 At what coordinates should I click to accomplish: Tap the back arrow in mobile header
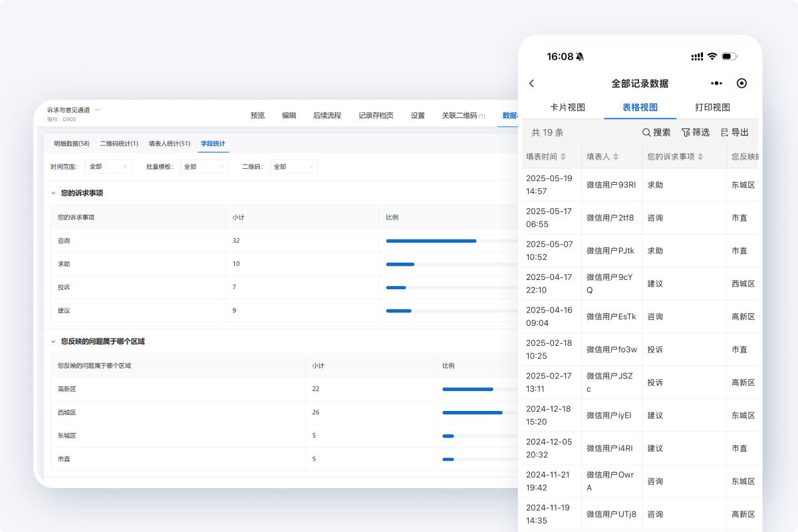coord(531,83)
